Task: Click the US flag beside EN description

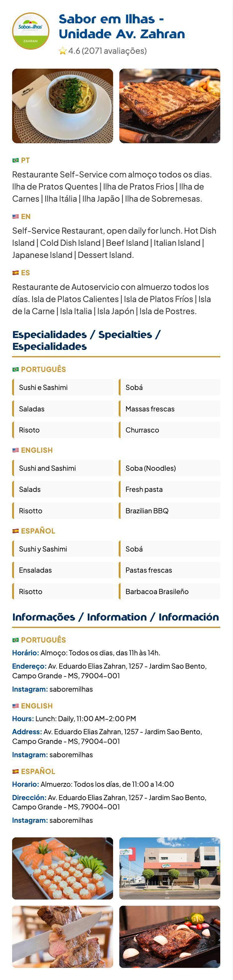Action: (x=16, y=217)
